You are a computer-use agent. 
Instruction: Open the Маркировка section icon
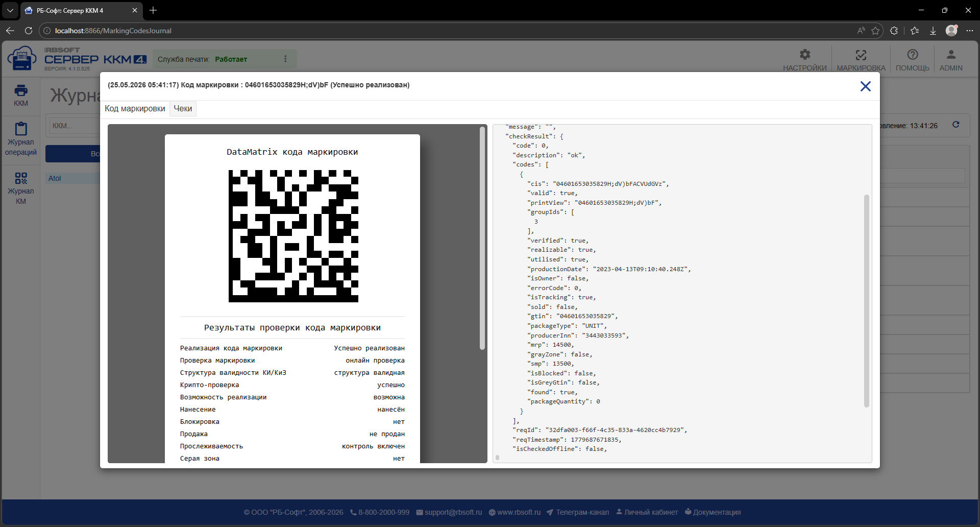861,60
